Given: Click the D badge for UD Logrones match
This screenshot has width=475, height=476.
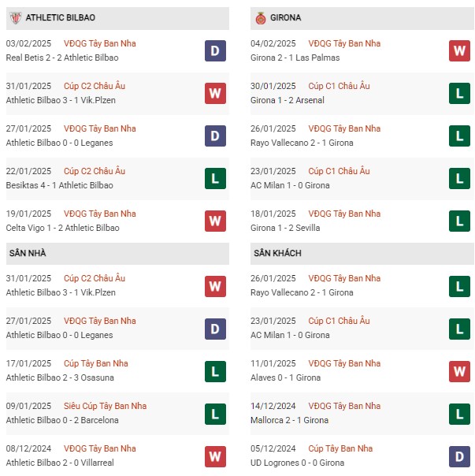Looking at the screenshot, I should 459,456.
